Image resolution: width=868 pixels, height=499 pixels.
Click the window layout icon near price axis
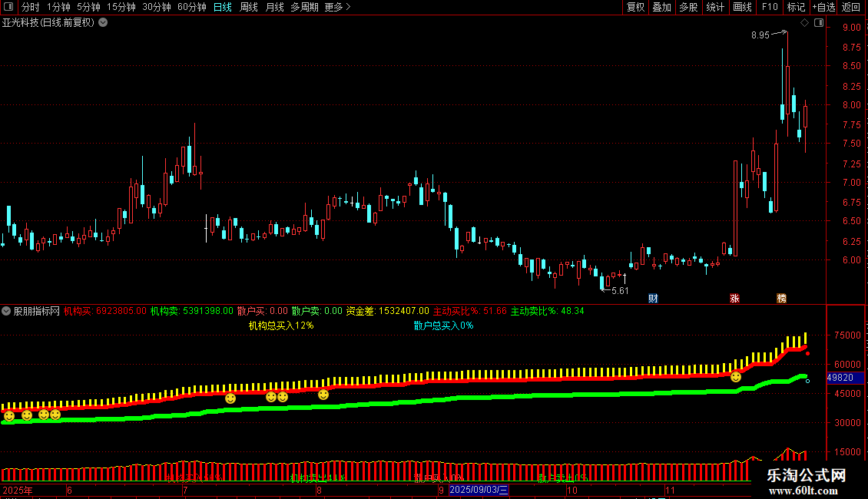click(x=818, y=23)
